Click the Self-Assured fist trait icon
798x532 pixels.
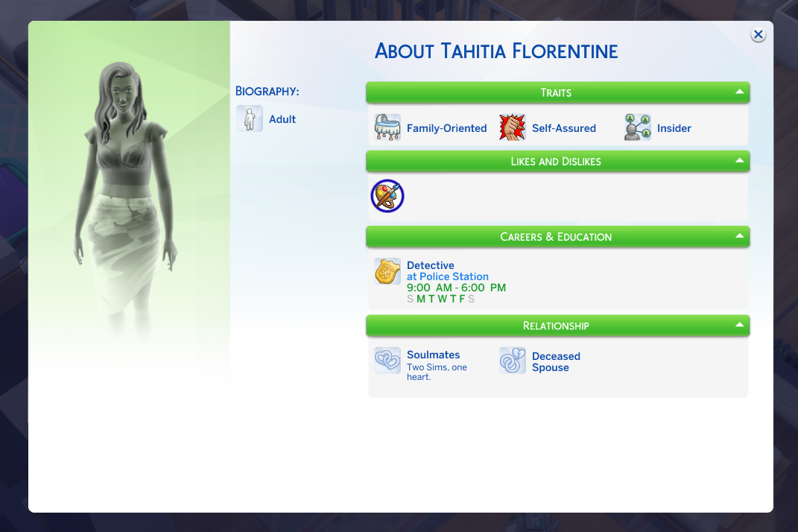click(x=513, y=128)
